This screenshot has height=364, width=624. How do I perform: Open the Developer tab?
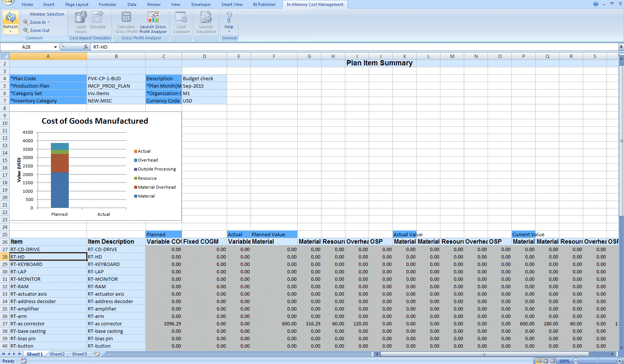pos(201,4)
